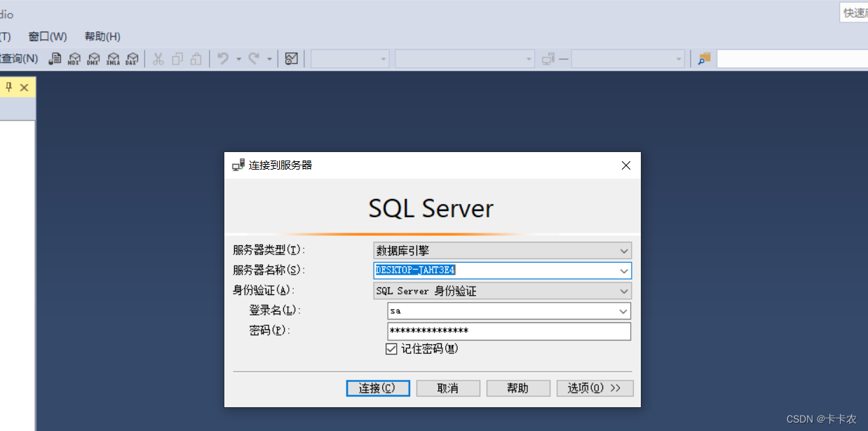
Task: Click the toolbar search input field
Action: coord(792,59)
